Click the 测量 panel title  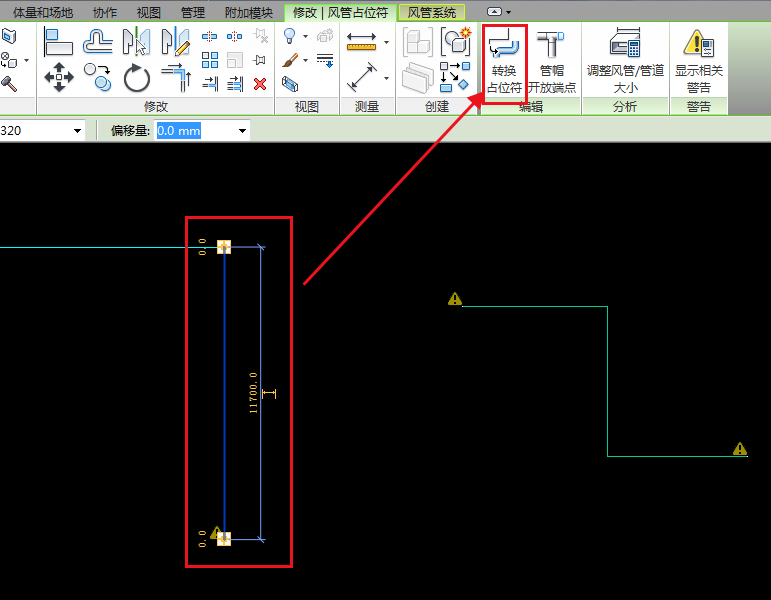pyautogui.click(x=367, y=107)
